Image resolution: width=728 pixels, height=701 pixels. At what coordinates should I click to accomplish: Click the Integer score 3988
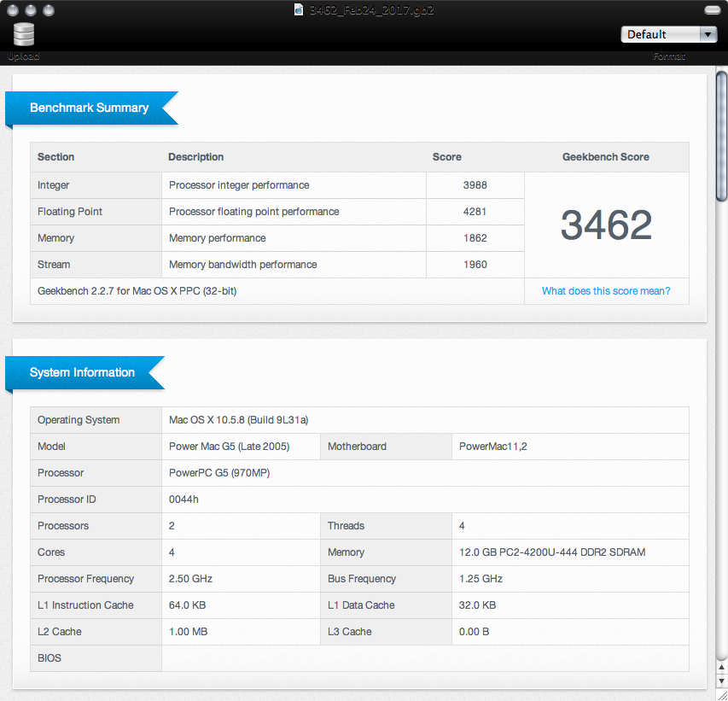click(475, 185)
